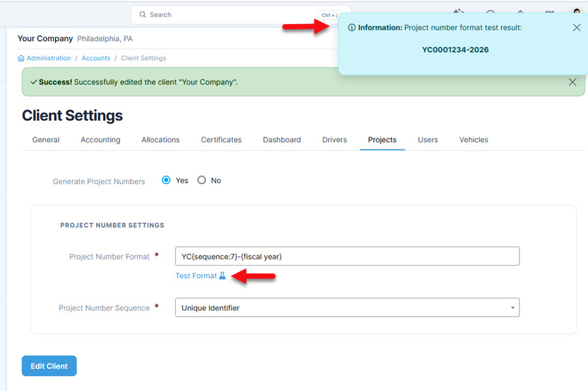588x391 pixels.
Task: Follow the Accounts breadcrumb link
Action: point(95,58)
